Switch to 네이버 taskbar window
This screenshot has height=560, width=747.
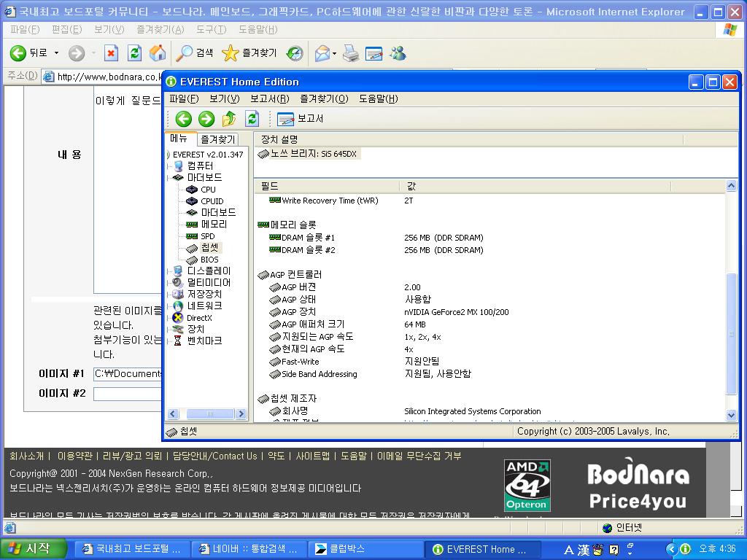pyautogui.click(x=247, y=549)
